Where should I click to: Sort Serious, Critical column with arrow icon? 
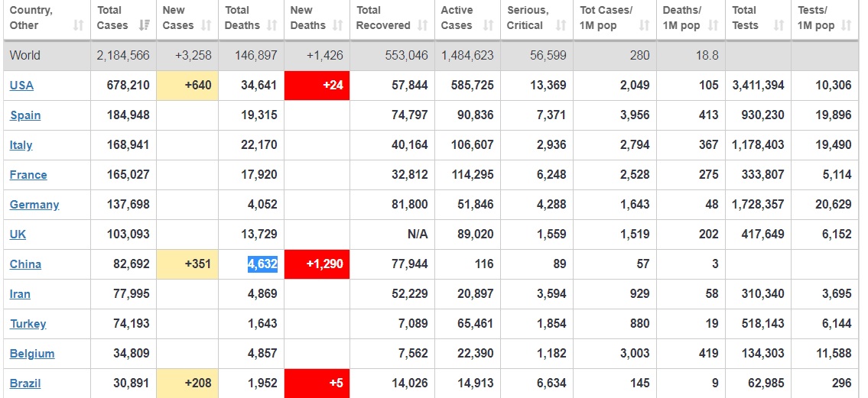[x=561, y=26]
